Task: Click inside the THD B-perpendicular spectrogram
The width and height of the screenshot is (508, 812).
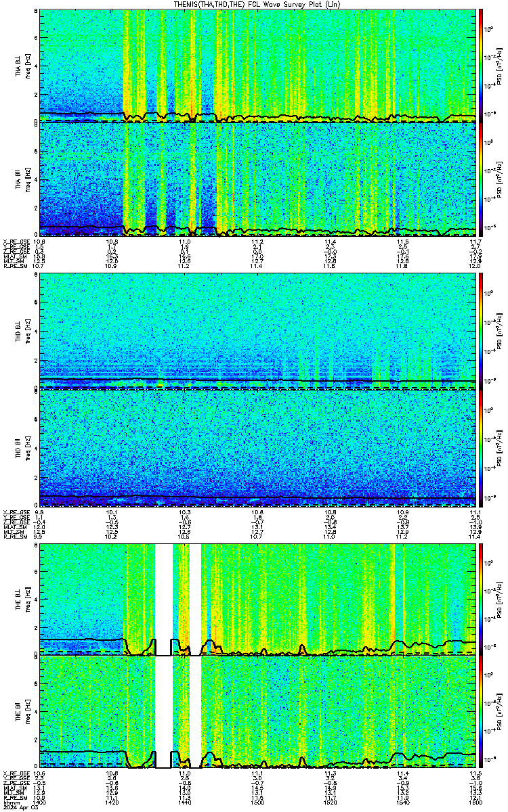Action: pyautogui.click(x=257, y=332)
